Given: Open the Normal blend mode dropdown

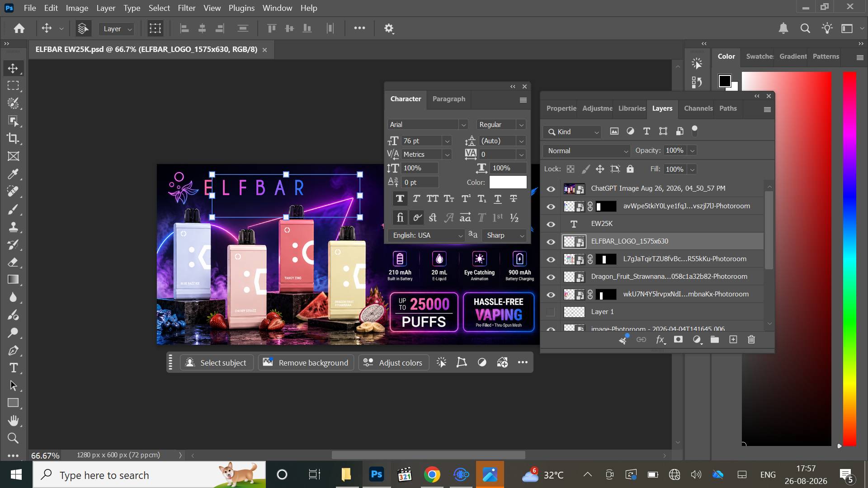Looking at the screenshot, I should (586, 150).
